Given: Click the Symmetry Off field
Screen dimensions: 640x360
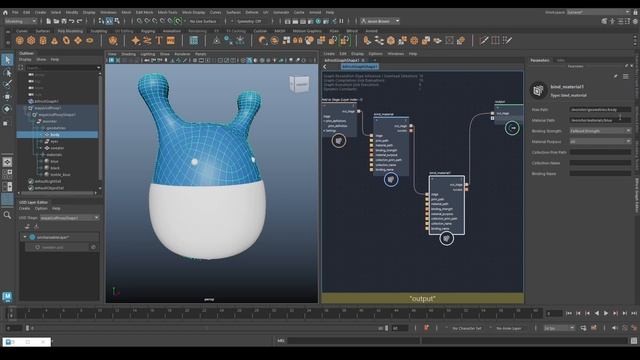Looking at the screenshot, I should point(249,21).
